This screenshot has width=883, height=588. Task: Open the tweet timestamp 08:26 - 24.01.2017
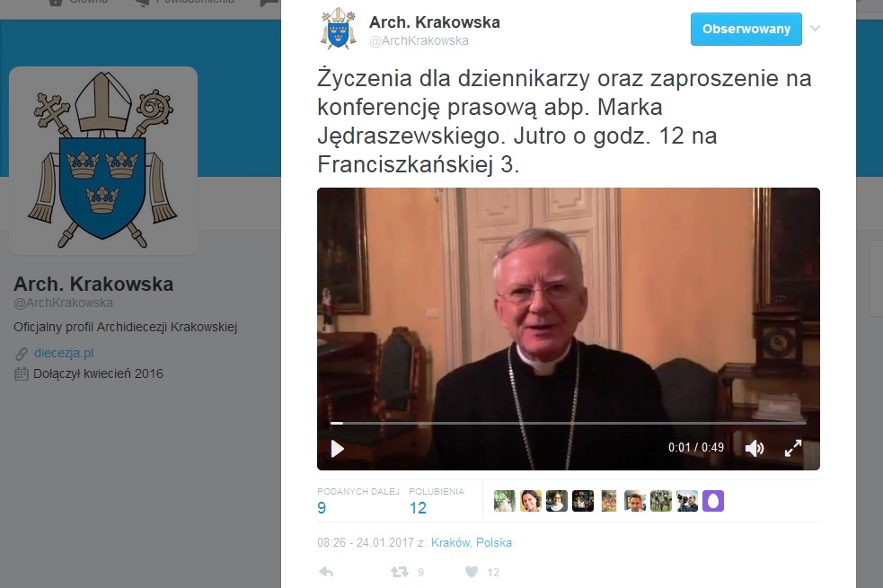(x=366, y=542)
